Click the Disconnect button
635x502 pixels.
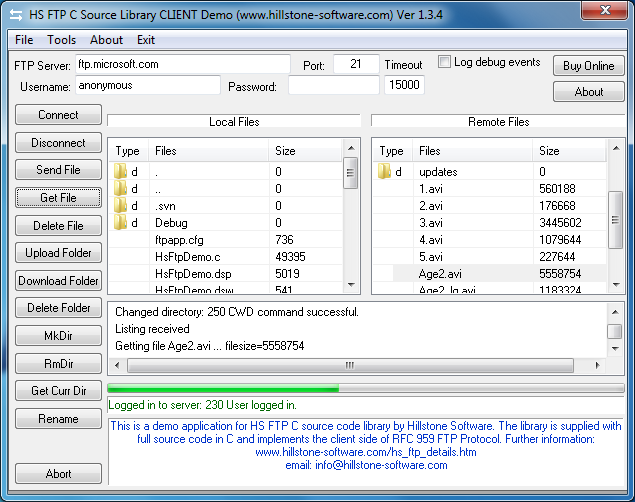[x=58, y=143]
